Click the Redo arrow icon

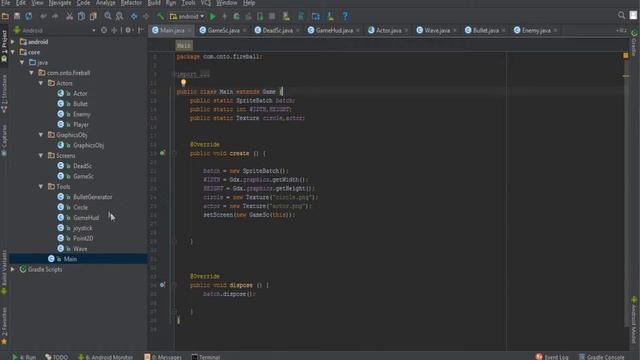point(55,16)
